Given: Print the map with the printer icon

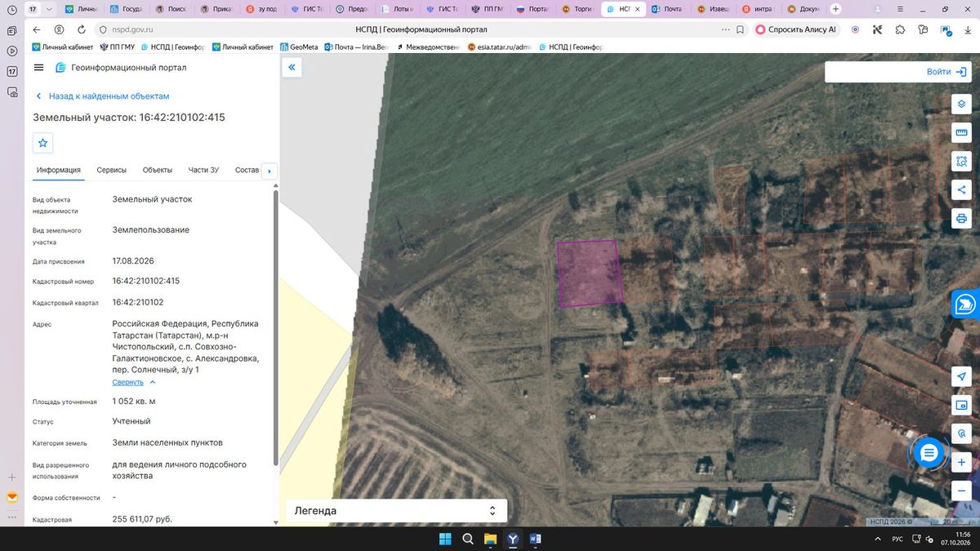Looking at the screenshot, I should pos(961,219).
